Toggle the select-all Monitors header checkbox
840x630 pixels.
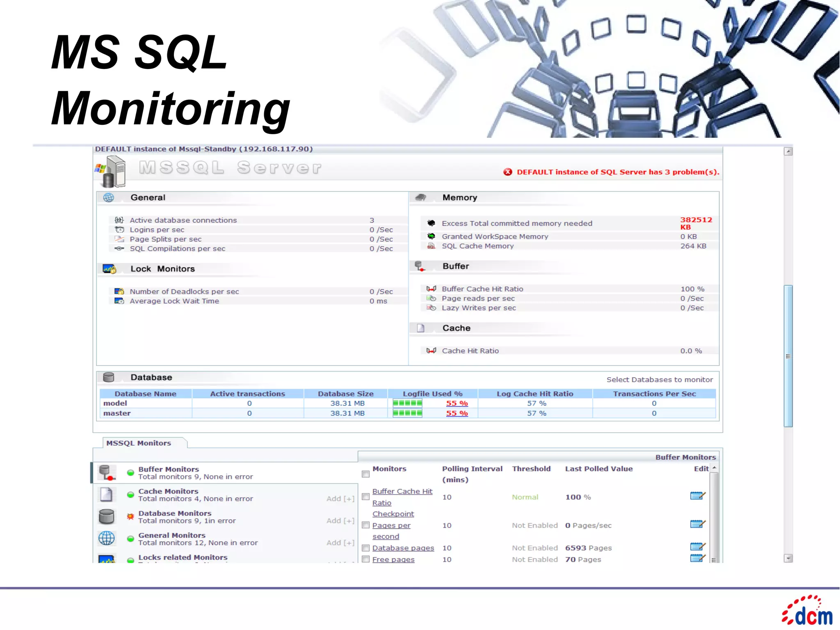365,474
